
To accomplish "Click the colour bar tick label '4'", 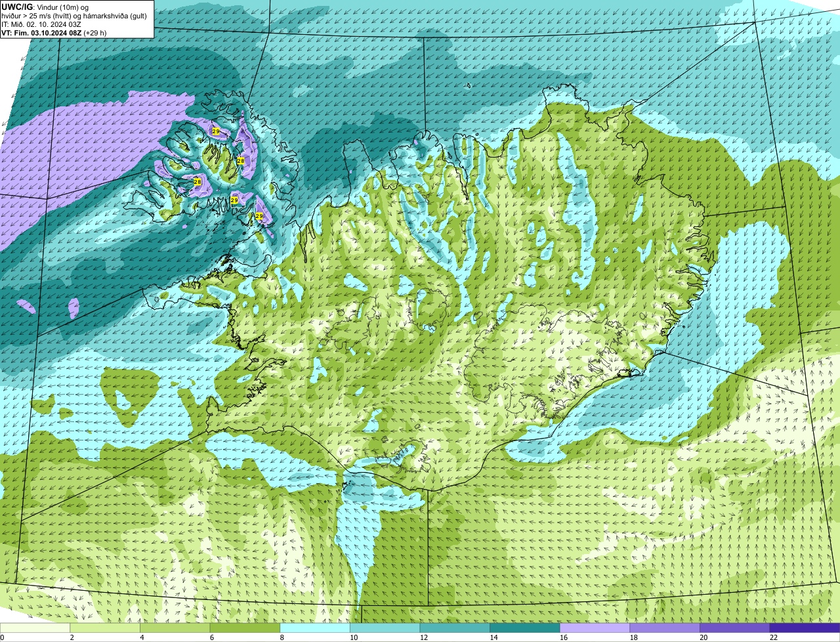I will tap(142, 637).
